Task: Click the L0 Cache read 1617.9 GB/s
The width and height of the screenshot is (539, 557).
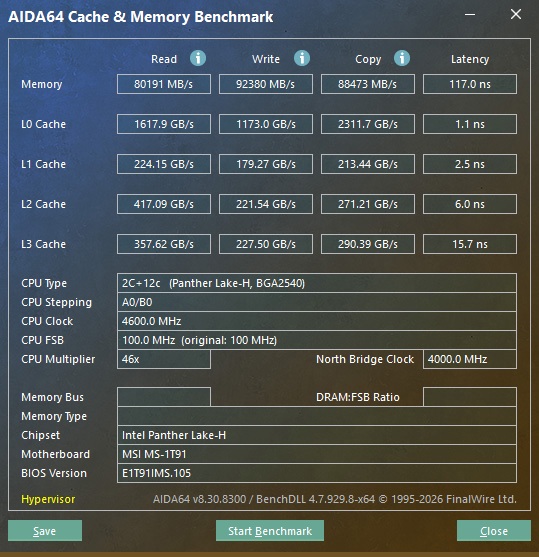Action: 164,124
